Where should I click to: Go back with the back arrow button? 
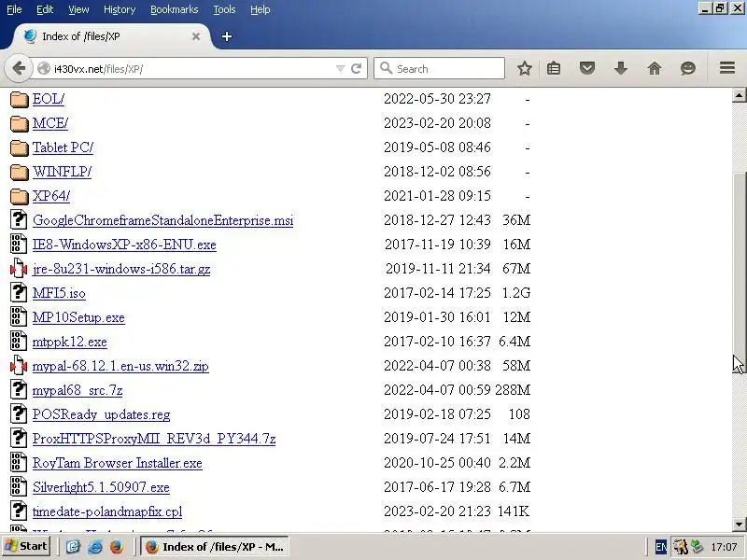pos(19,68)
